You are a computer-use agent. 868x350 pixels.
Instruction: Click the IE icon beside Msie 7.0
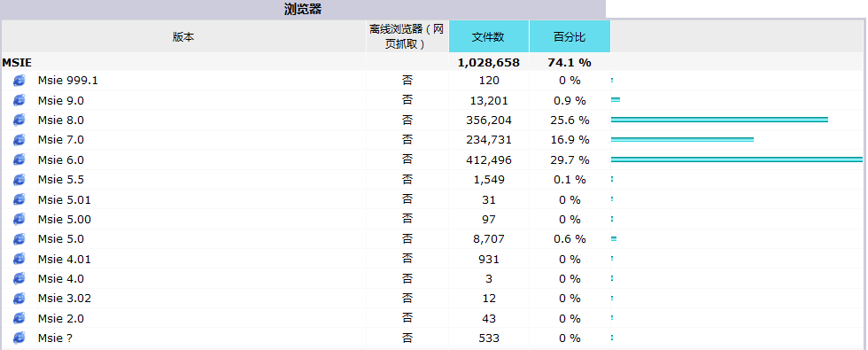click(19, 140)
